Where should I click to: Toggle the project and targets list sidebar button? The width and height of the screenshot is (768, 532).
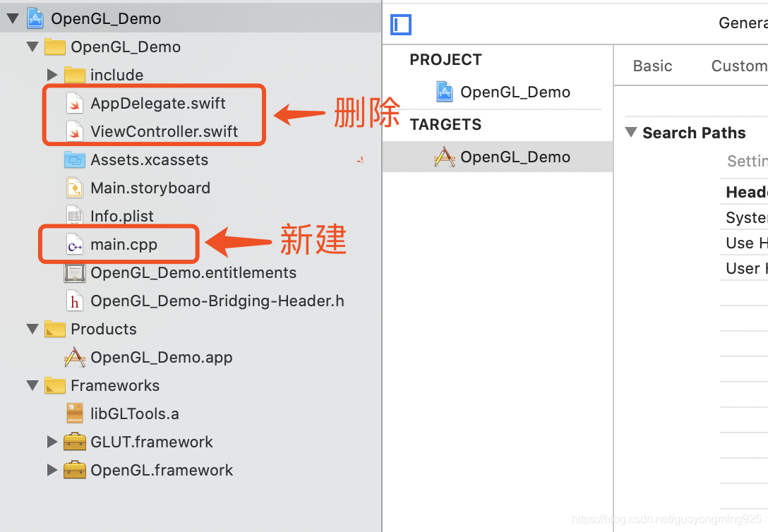[401, 25]
